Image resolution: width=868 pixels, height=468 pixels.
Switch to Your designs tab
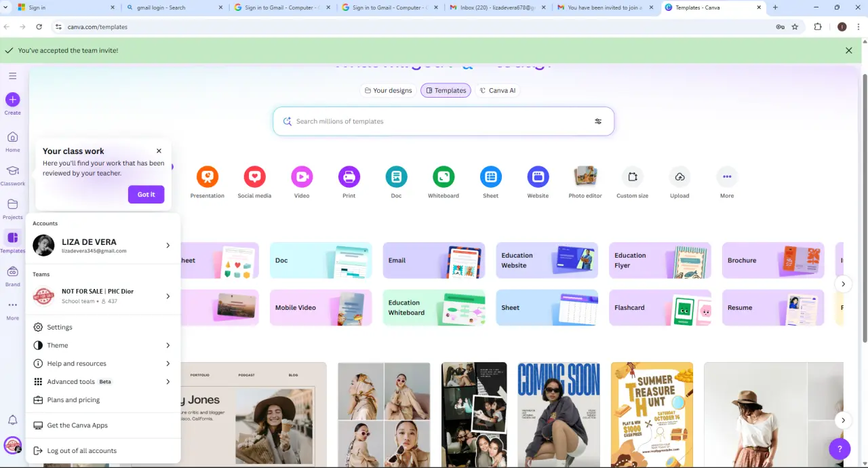tap(389, 90)
